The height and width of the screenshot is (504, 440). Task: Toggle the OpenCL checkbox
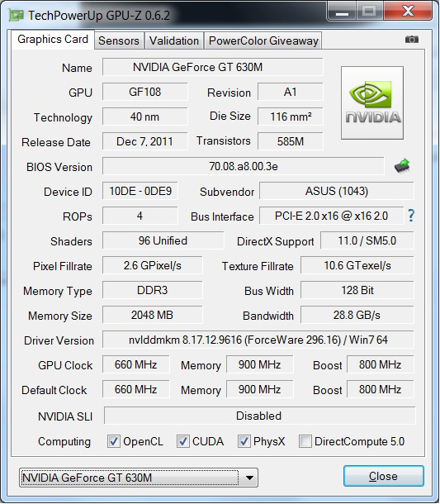[x=114, y=441]
